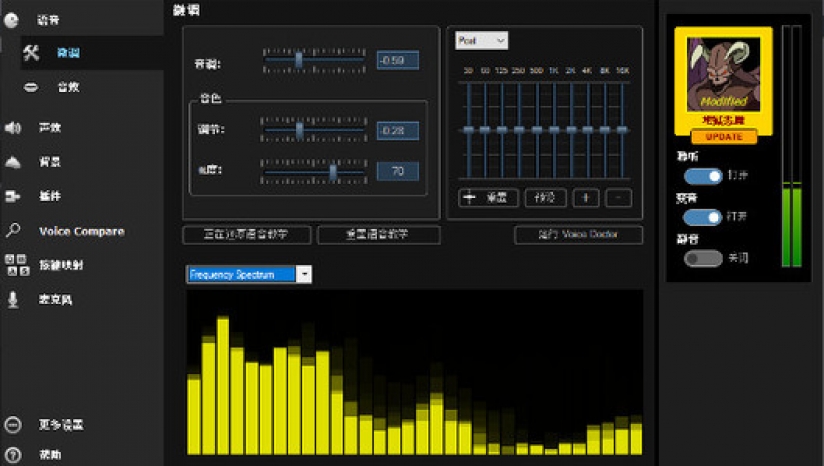
Task: Click the timbre value field showing -0.28
Action: (x=398, y=130)
